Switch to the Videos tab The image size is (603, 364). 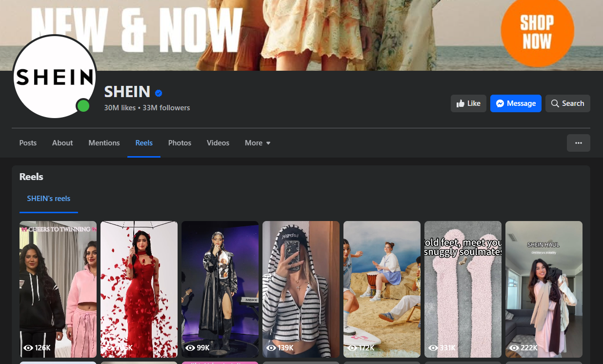tap(218, 143)
